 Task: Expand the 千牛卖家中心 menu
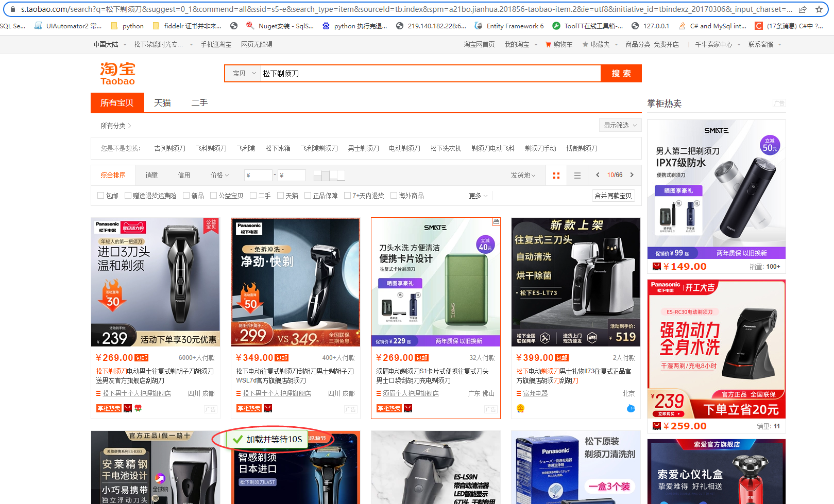tap(718, 45)
